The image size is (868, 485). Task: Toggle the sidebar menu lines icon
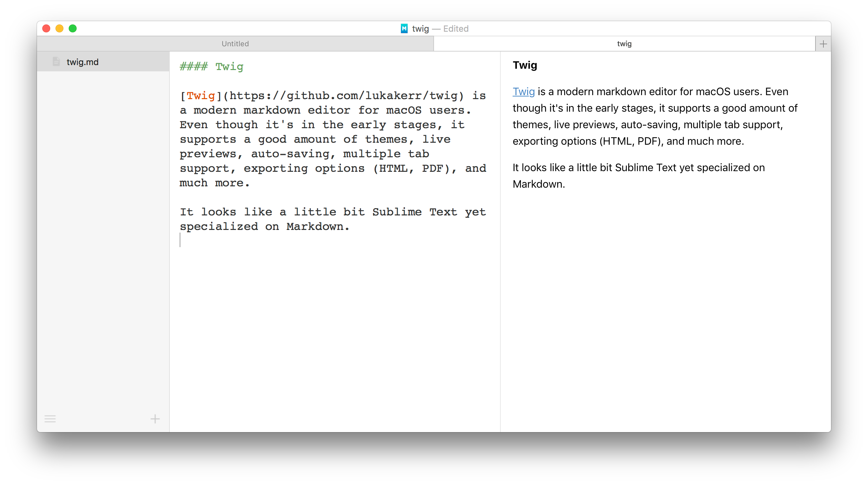click(50, 419)
